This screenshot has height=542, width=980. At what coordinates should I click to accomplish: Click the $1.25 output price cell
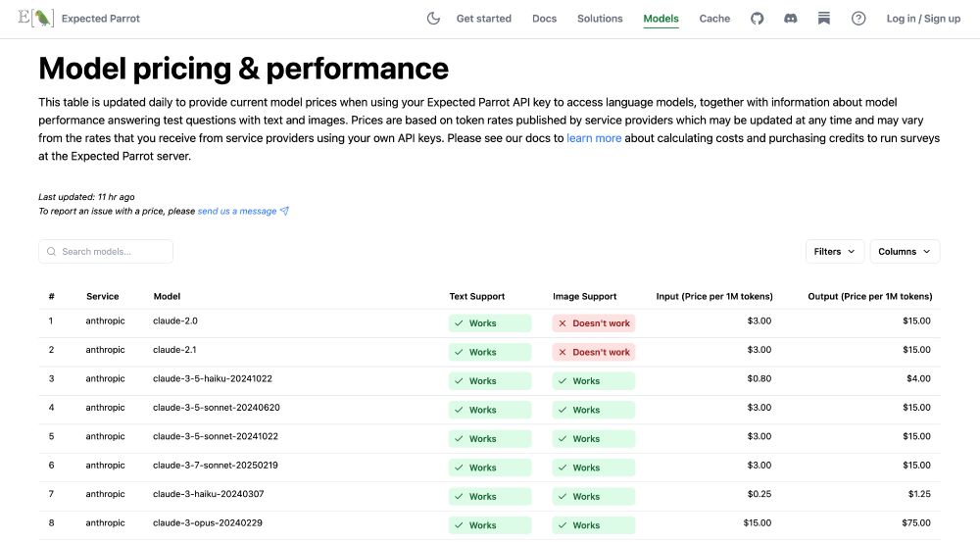point(919,494)
